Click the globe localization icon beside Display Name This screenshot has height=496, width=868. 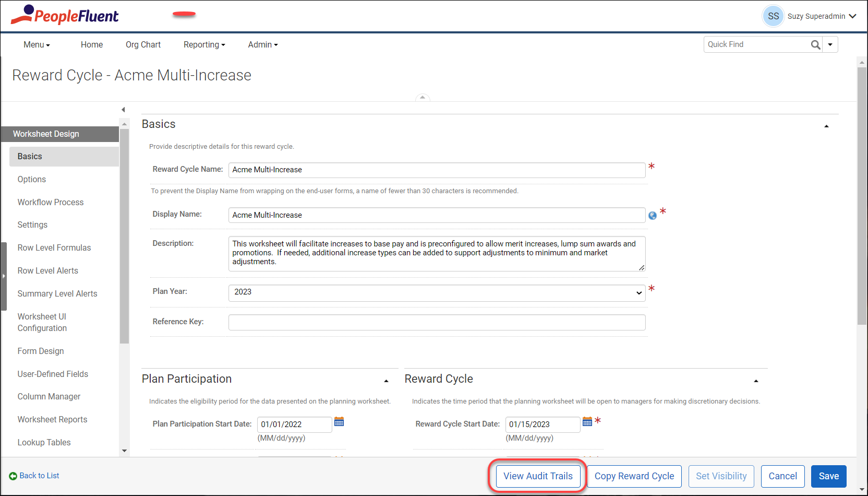coord(652,216)
